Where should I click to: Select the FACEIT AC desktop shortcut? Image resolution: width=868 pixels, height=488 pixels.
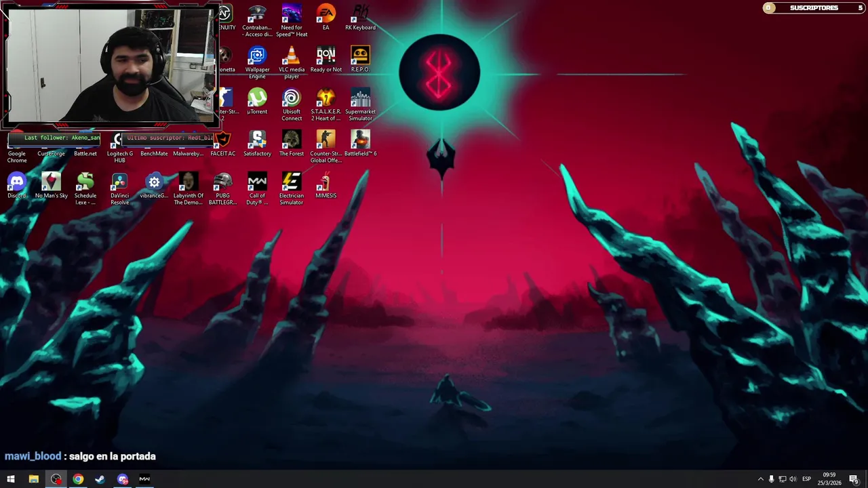coord(222,144)
